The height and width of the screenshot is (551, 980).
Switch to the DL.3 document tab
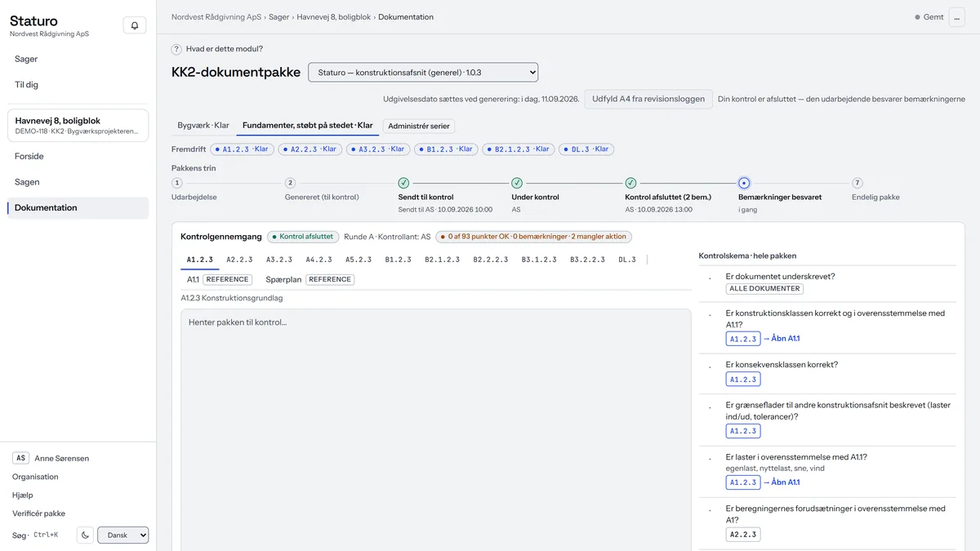point(627,260)
